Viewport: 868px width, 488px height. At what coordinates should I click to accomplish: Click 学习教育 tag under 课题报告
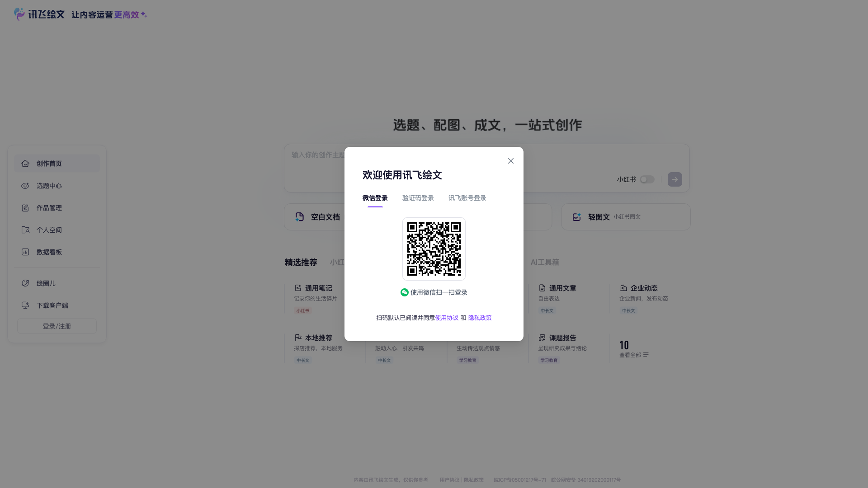tap(549, 360)
